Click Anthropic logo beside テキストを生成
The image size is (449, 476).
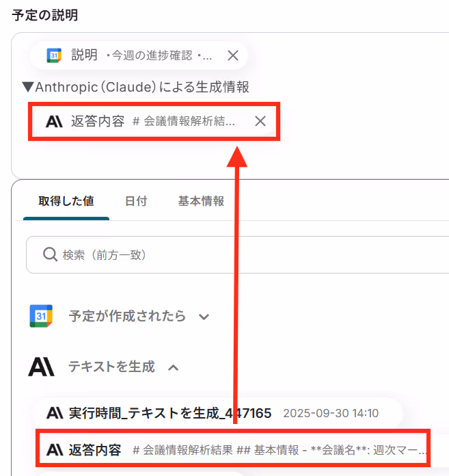(41, 367)
